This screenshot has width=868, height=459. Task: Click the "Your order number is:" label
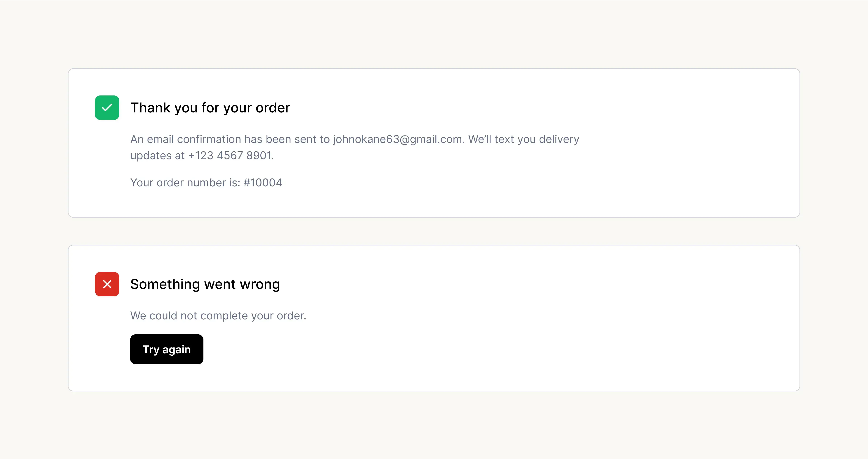185,183
